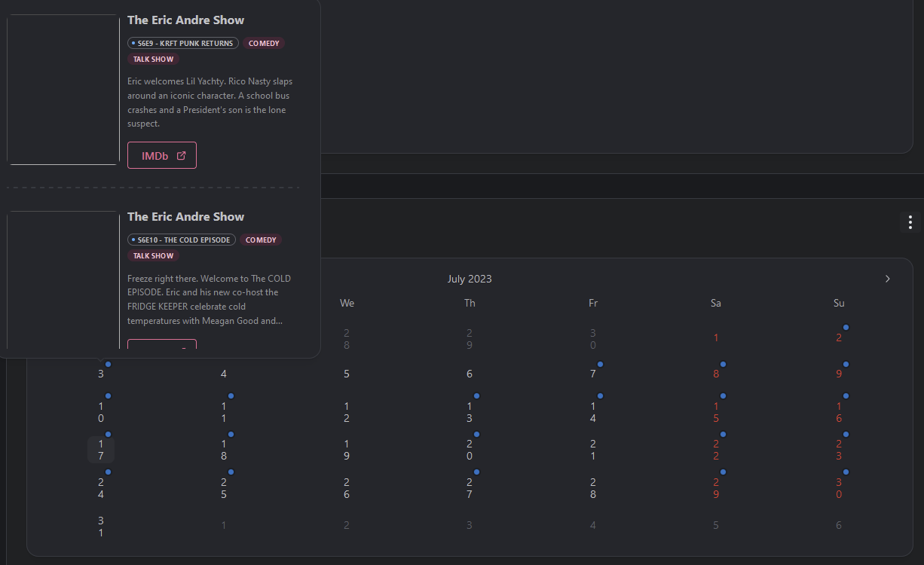Click The Eric Andre Show title above S6E9
924x565 pixels.
tap(185, 20)
